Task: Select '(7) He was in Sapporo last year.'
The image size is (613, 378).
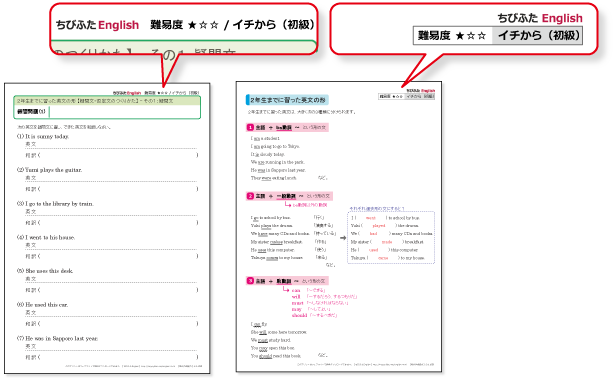Action: [x=57, y=338]
